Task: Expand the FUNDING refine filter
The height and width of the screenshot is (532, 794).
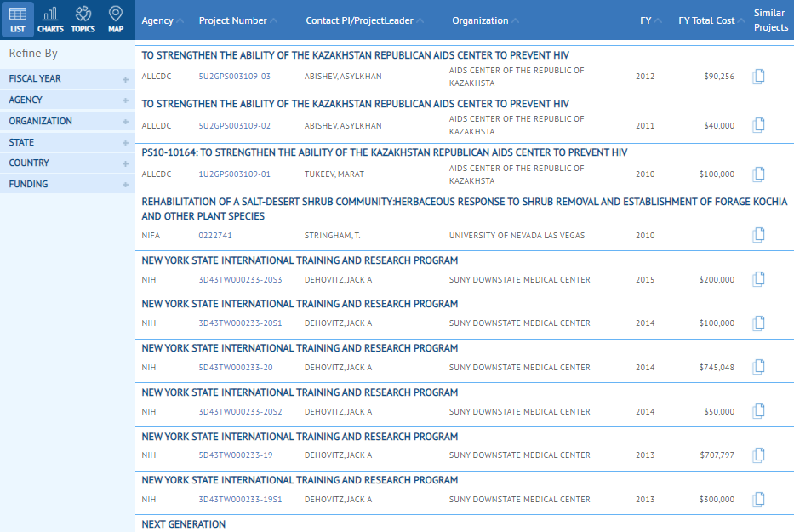Action: coord(67,184)
